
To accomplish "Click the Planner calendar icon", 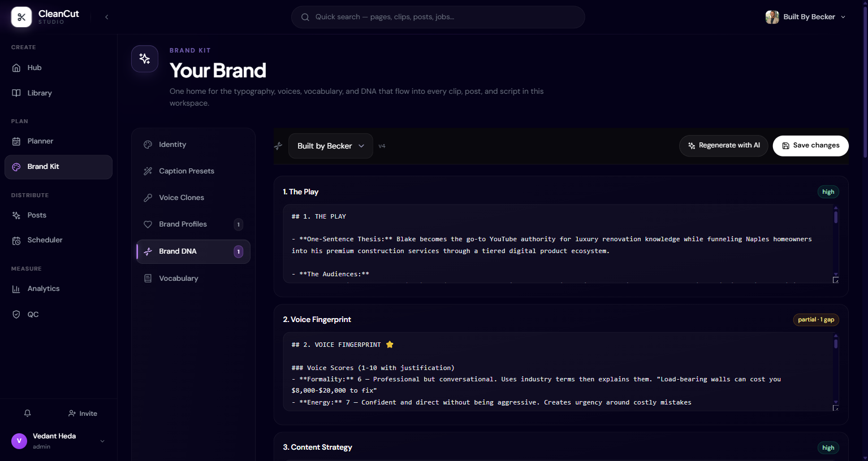I will (16, 141).
